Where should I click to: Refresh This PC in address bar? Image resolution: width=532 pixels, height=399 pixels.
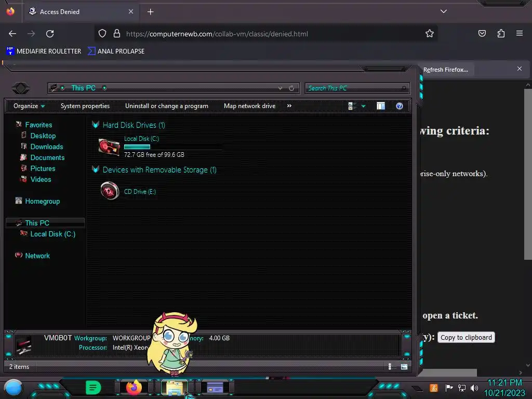tap(291, 88)
